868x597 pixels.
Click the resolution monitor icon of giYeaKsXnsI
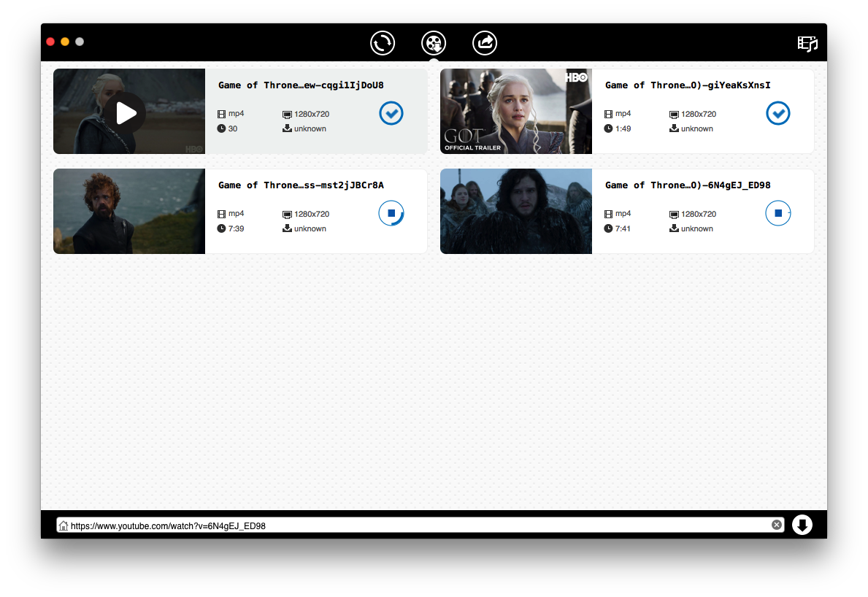[x=674, y=115]
